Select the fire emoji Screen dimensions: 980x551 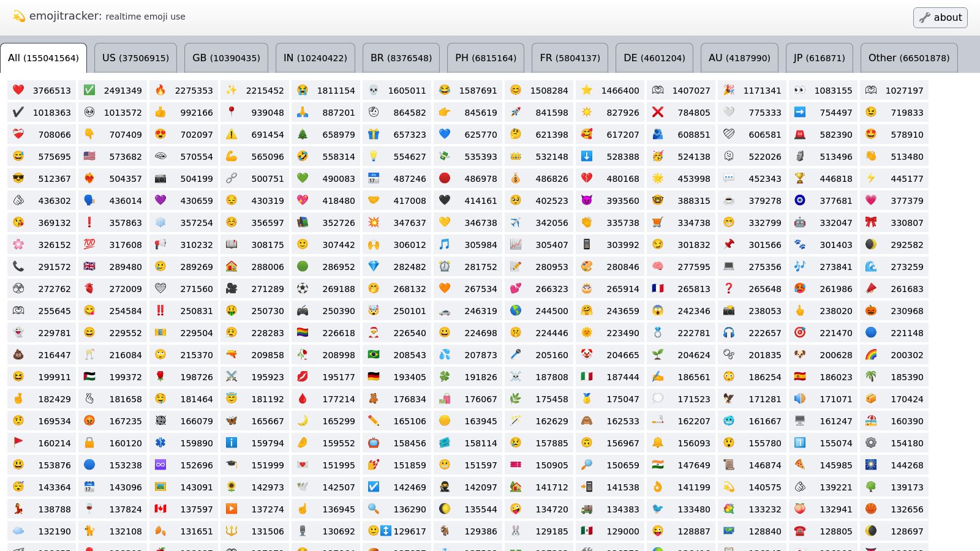pos(160,90)
